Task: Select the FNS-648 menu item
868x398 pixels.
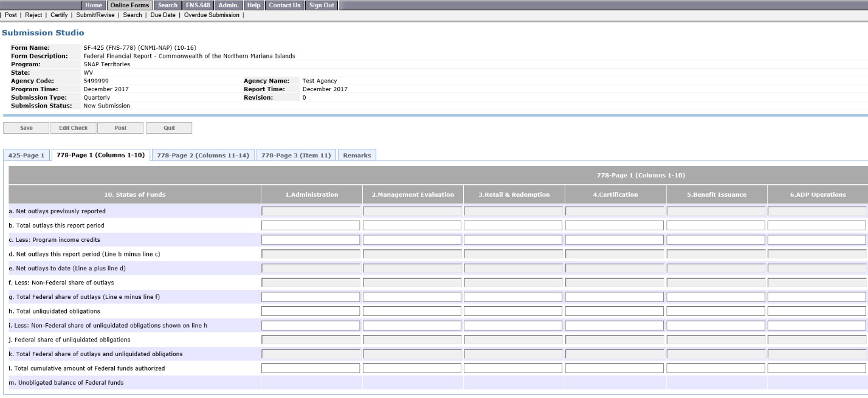Action: pos(198,5)
